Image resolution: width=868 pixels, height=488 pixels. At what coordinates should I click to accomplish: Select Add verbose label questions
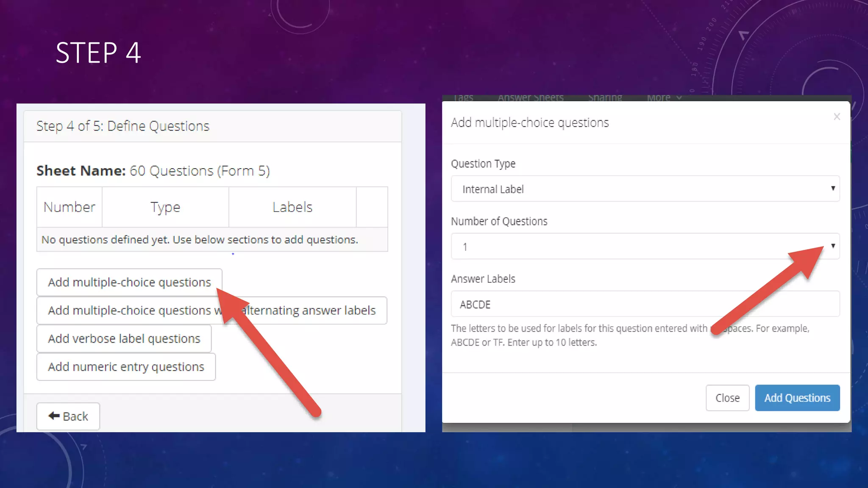(124, 338)
